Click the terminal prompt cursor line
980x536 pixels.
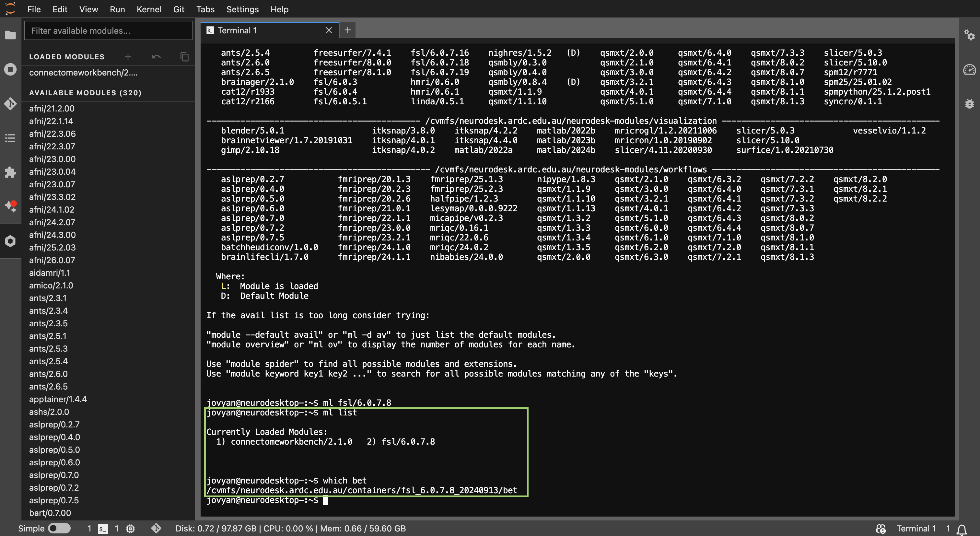[267, 500]
